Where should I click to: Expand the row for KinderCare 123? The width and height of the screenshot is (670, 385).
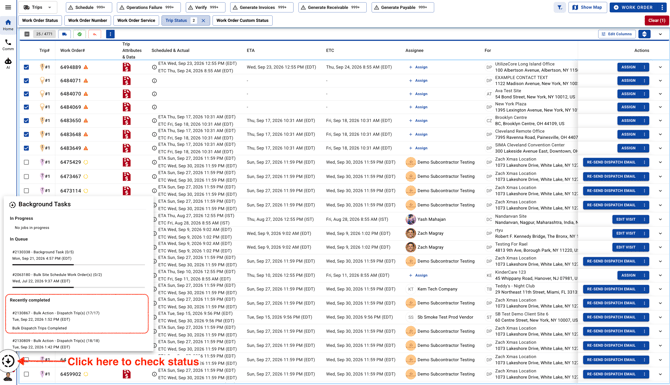click(x=660, y=275)
